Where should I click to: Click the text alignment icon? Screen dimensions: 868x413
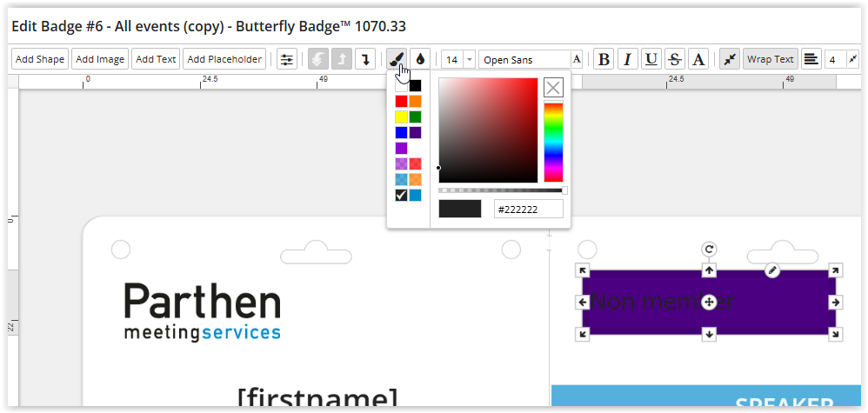click(x=811, y=59)
